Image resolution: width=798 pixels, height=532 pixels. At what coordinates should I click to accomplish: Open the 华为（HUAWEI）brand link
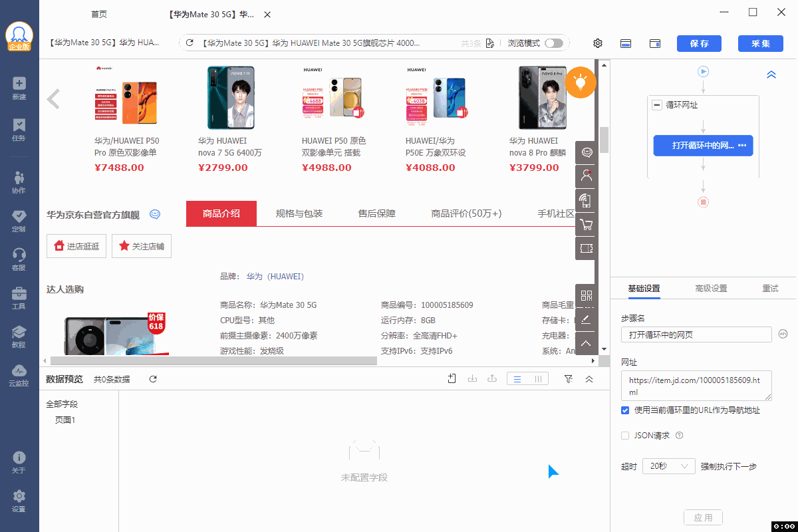click(x=275, y=277)
